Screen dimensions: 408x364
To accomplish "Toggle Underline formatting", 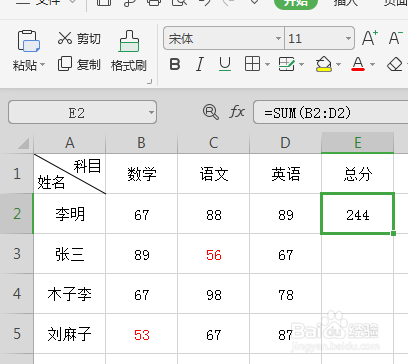I will coord(225,64).
